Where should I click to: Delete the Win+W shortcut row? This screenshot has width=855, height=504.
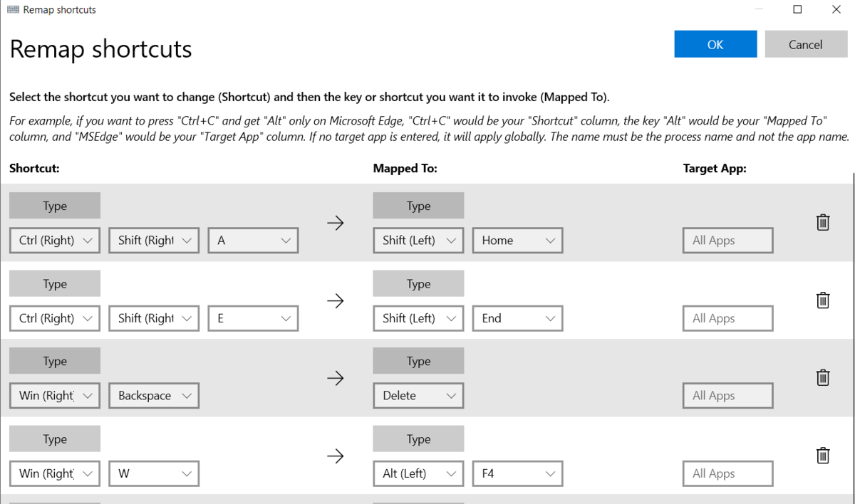(x=822, y=455)
